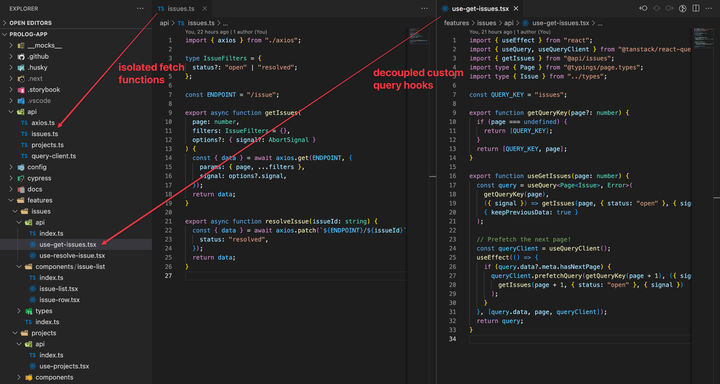Click line number 27 in issues.ts editor
This screenshot has height=384, width=720.
[x=169, y=276]
